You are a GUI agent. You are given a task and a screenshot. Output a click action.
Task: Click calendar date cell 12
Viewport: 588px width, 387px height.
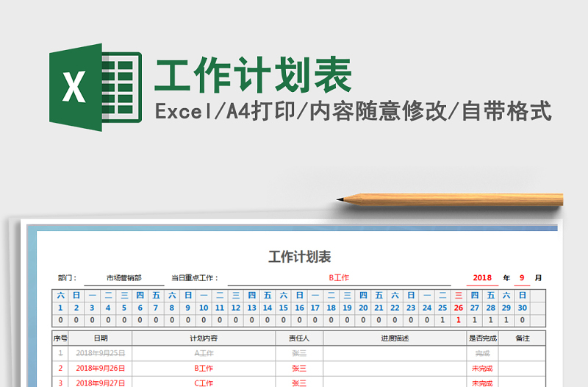[x=235, y=308]
